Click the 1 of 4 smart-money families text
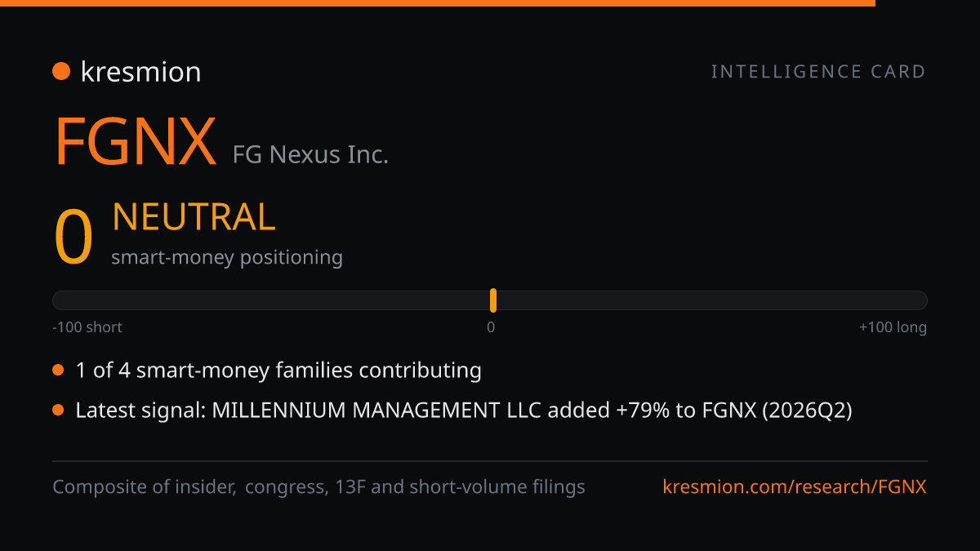 tap(278, 371)
